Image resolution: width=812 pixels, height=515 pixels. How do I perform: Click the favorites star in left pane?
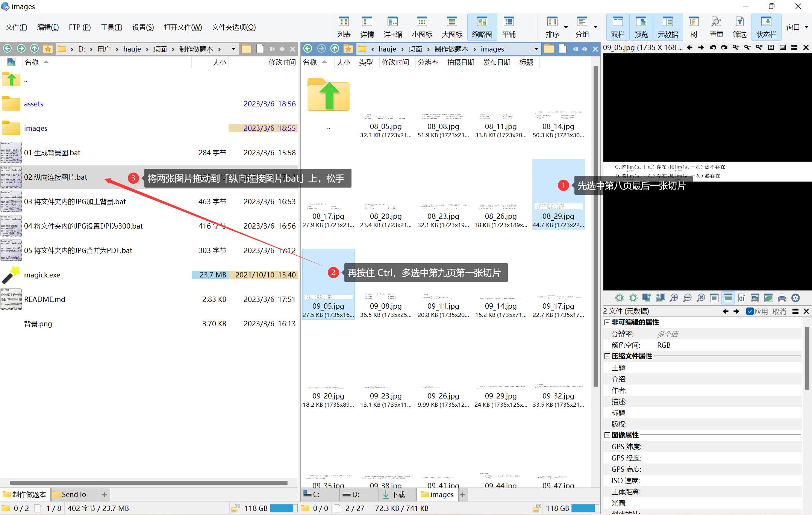pos(48,49)
